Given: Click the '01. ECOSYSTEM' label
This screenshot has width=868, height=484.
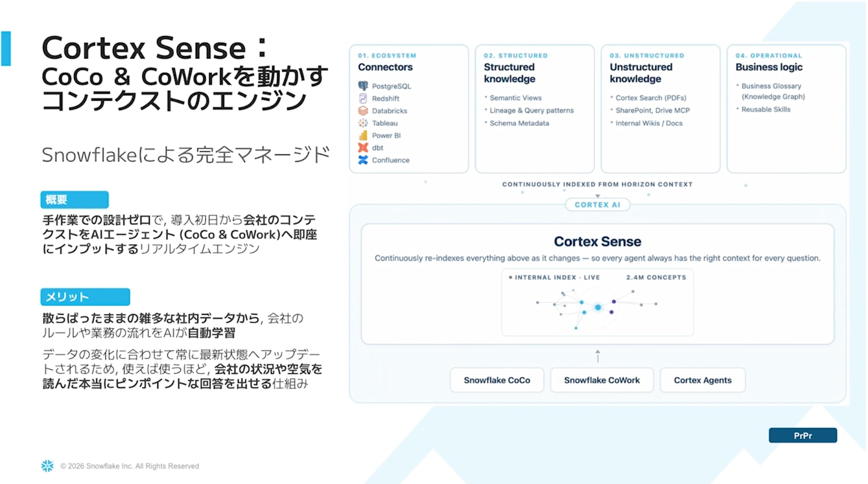Looking at the screenshot, I should click(387, 56).
